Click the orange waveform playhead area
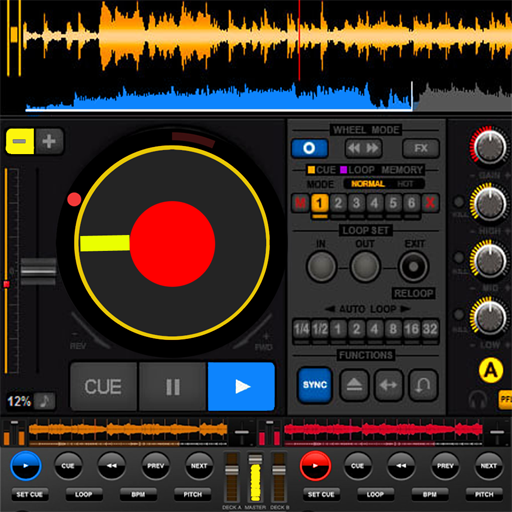The height and width of the screenshot is (512, 512). pyautogui.click(x=299, y=40)
